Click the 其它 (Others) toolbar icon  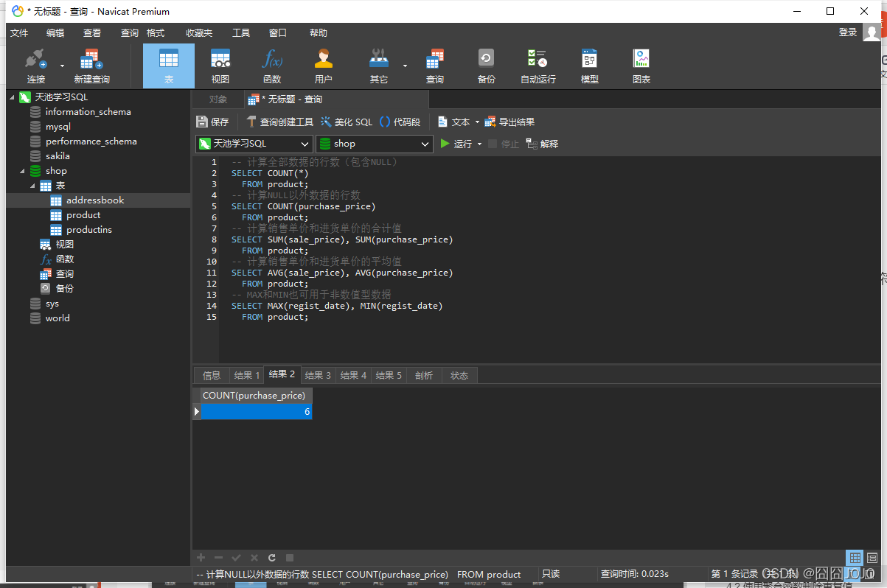click(x=379, y=66)
